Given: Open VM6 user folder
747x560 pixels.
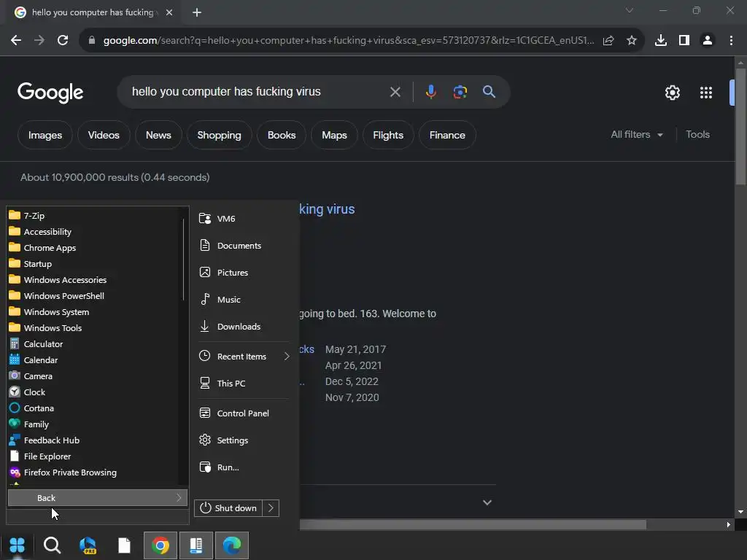Looking at the screenshot, I should 244,219.
